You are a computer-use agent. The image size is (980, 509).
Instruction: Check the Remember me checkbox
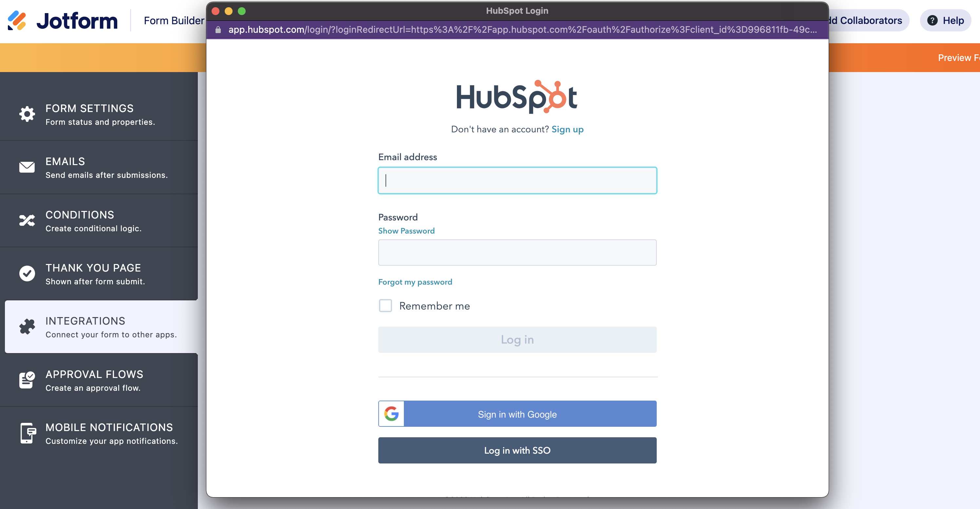click(x=385, y=306)
